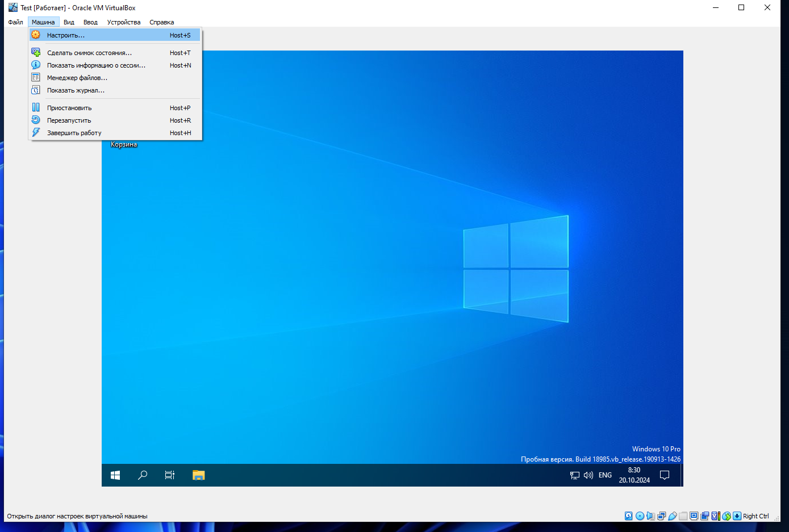Open Менеджер файлов… from the menu
This screenshot has width=789, height=532.
115,78
